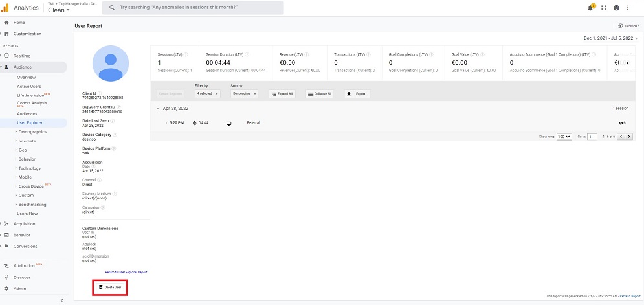644x305 pixels.
Task: Open the Audience Overview report
Action: pyautogui.click(x=27, y=77)
